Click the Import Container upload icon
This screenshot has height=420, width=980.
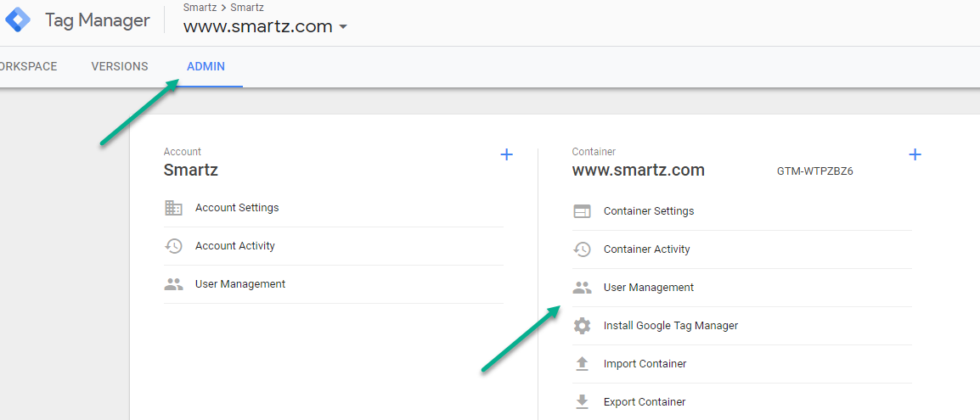[x=582, y=364]
